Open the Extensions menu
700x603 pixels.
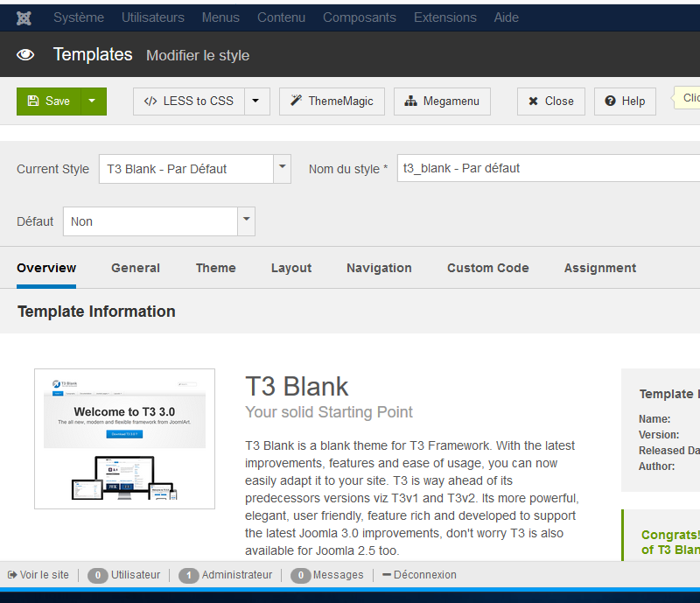445,18
